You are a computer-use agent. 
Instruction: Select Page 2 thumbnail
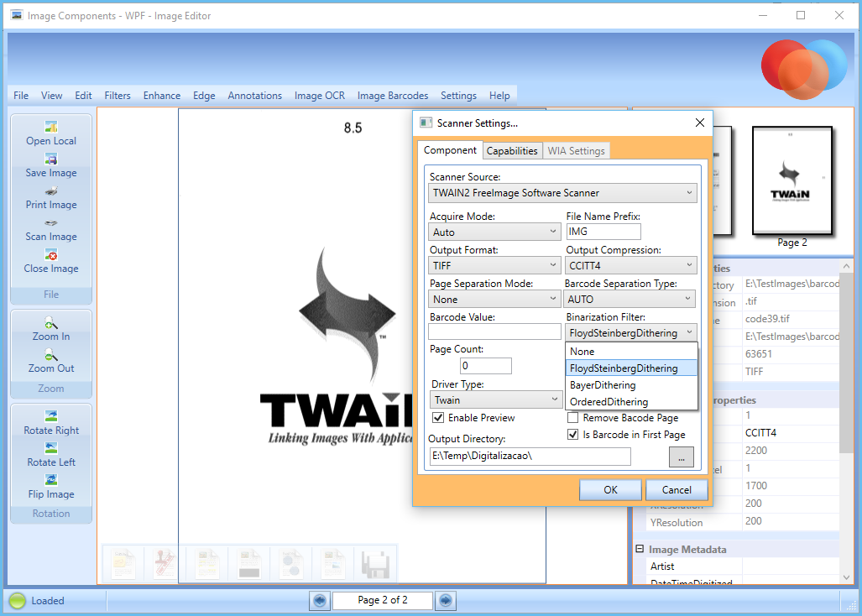pos(792,180)
